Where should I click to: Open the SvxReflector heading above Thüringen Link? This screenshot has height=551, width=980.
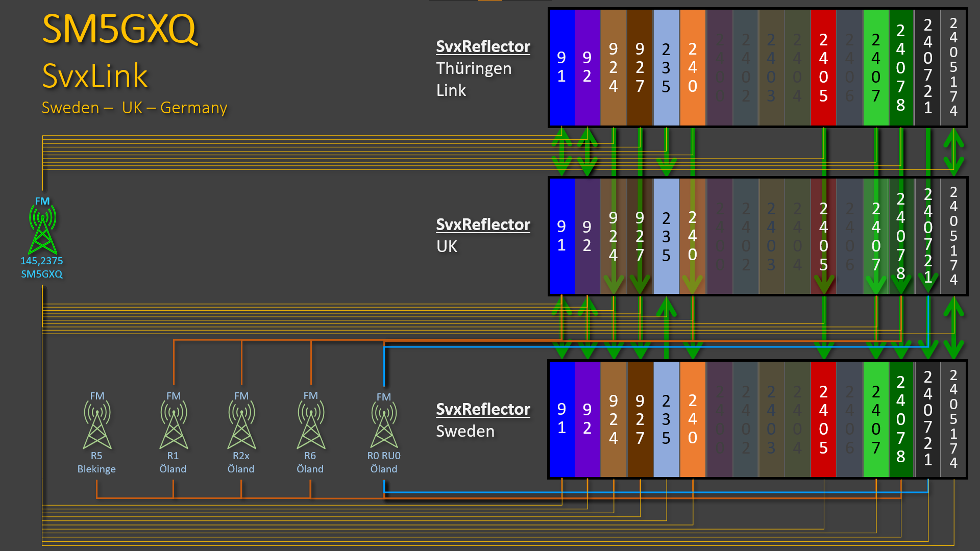(483, 46)
